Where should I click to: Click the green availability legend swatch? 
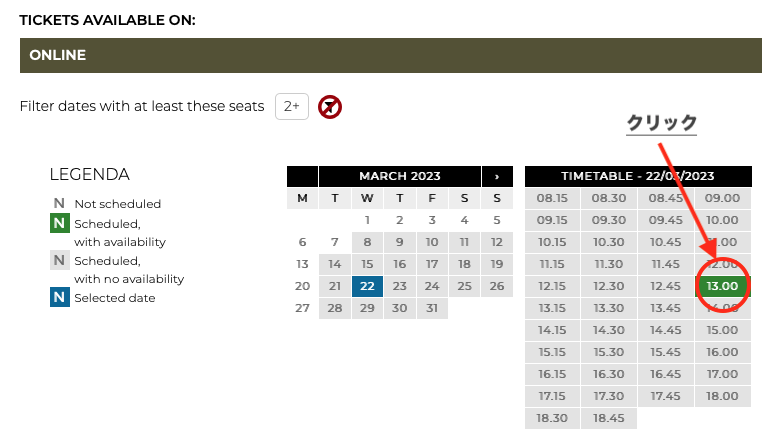coord(59,224)
